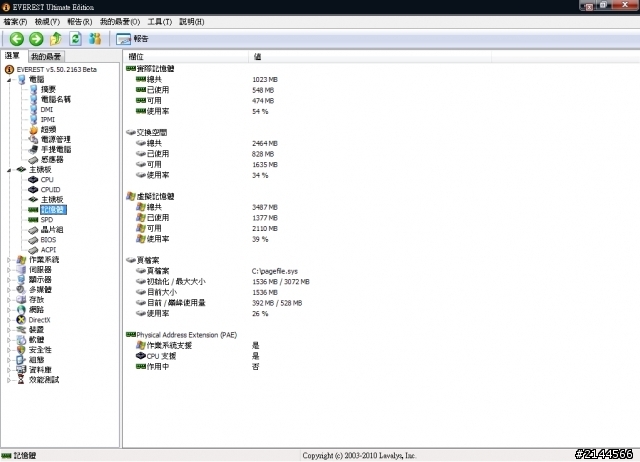The image size is (640, 462).
Task: Select the SPD memory module entry
Action: 47,220
